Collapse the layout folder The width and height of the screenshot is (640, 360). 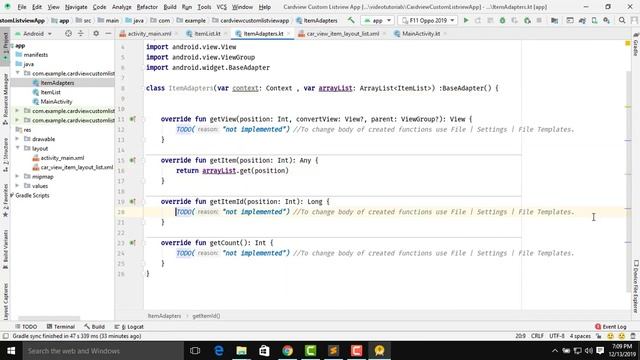pos(18,148)
